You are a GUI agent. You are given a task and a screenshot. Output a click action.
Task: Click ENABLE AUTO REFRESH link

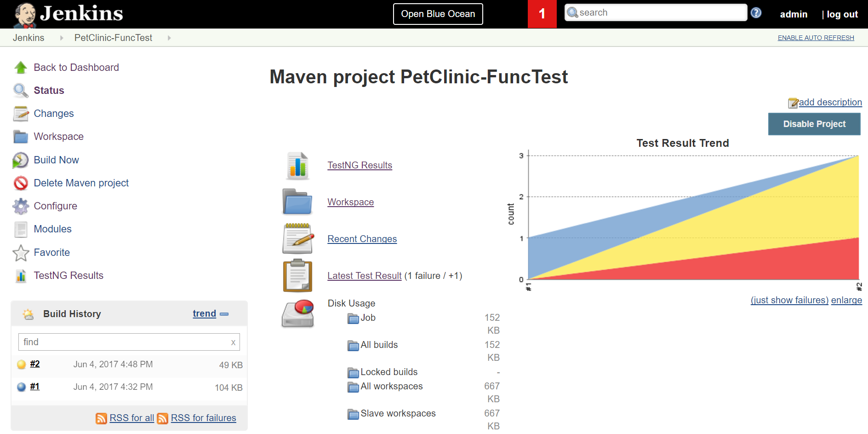click(x=816, y=38)
